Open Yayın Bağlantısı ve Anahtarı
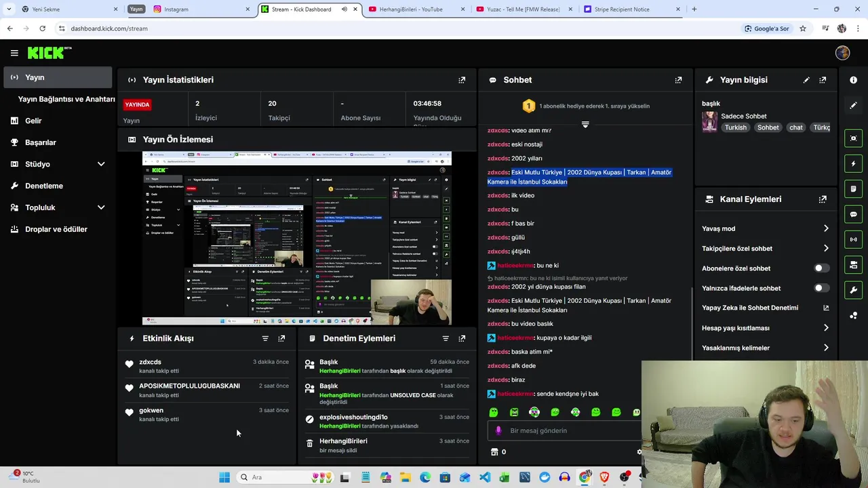The height and width of the screenshot is (488, 868). [66, 99]
